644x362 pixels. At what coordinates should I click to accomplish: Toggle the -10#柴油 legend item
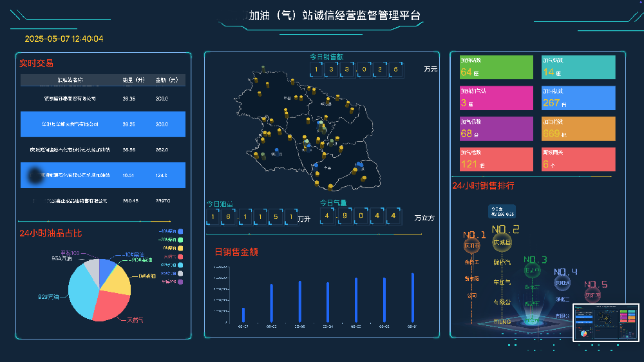tap(171, 231)
